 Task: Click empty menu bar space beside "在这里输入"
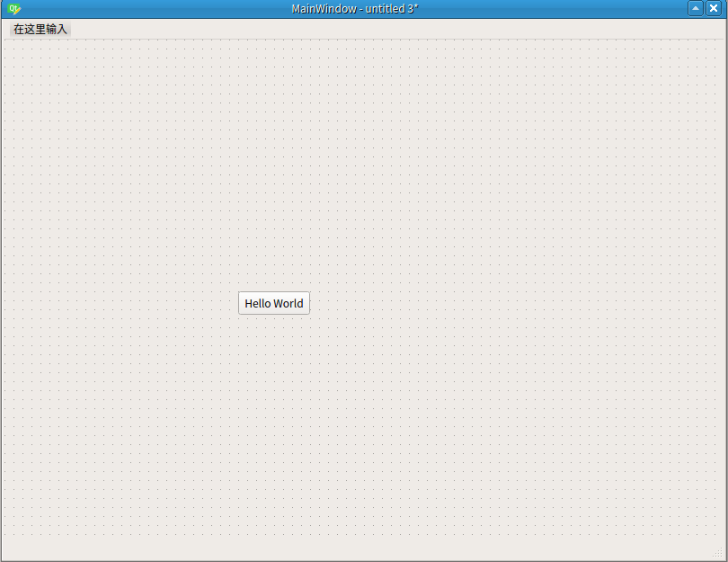tap(360, 29)
